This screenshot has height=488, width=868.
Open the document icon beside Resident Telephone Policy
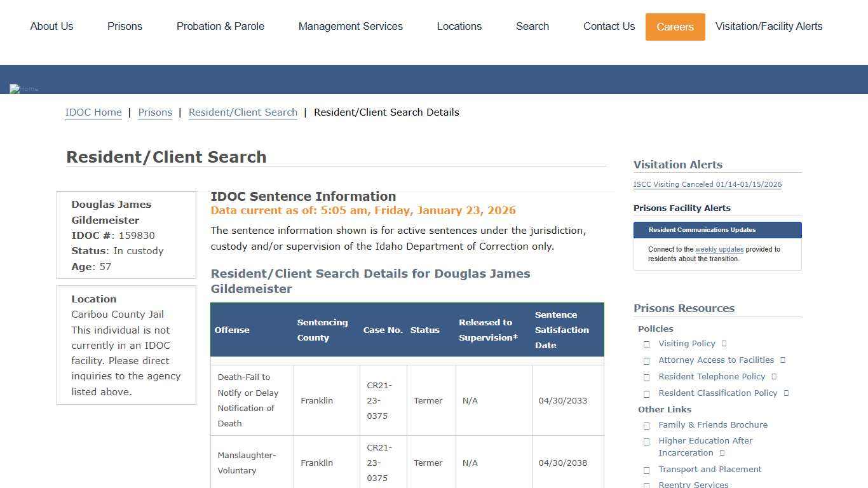tap(647, 377)
